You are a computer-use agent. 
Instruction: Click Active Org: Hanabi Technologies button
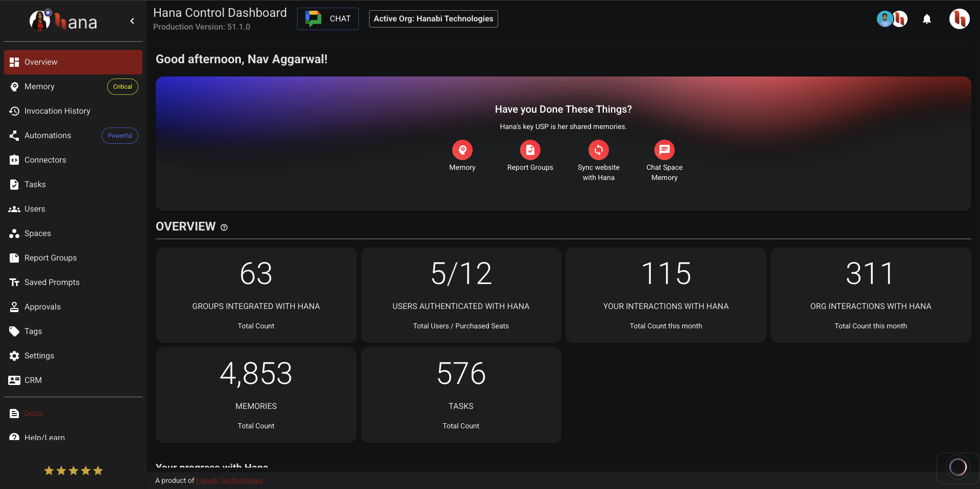(433, 19)
